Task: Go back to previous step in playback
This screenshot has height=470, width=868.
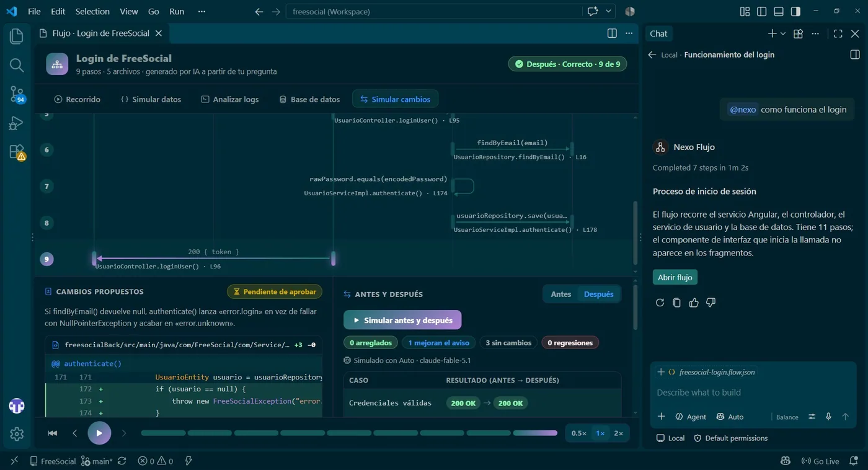Action: (75, 433)
